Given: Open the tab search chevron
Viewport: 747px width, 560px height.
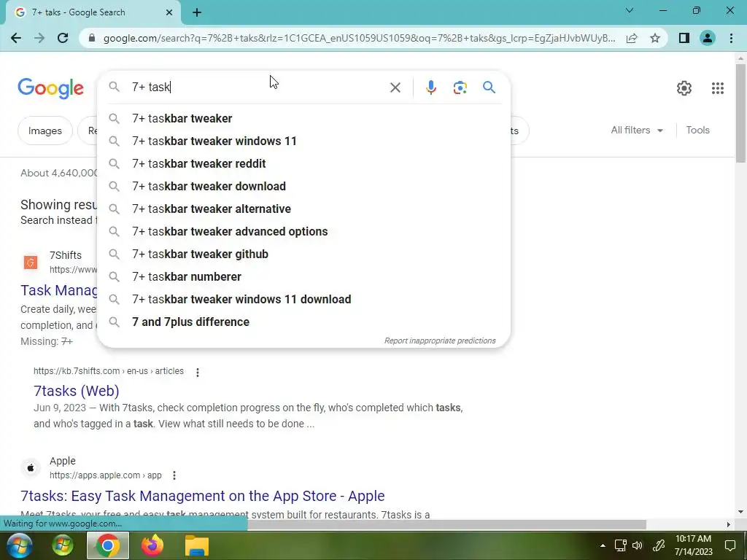Looking at the screenshot, I should (630, 10).
